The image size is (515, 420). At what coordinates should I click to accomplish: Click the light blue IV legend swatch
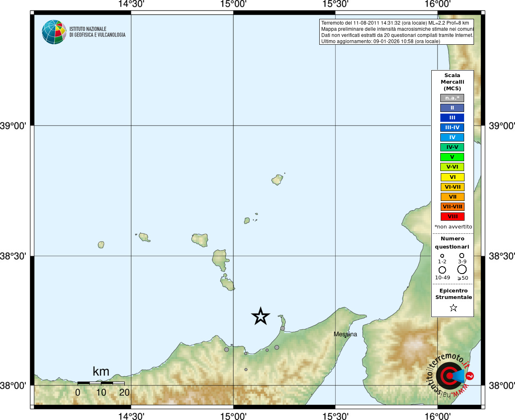coord(452,137)
